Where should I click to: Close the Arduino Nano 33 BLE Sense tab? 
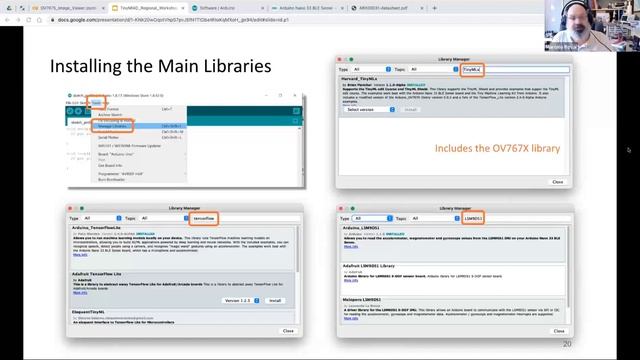tap(342, 8)
